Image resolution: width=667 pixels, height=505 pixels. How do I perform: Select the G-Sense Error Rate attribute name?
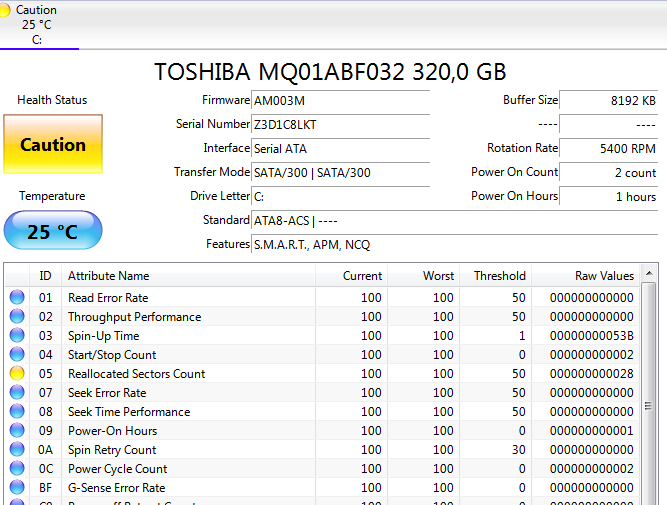click(117, 488)
